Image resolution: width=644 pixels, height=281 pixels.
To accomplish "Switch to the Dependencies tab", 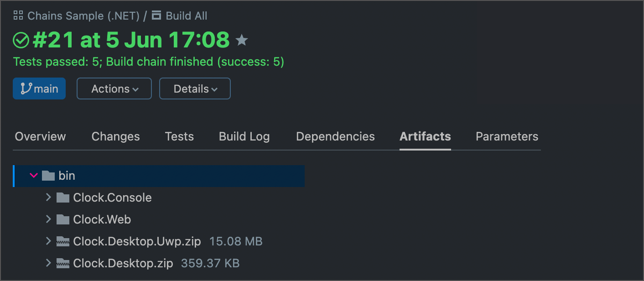I will [335, 136].
